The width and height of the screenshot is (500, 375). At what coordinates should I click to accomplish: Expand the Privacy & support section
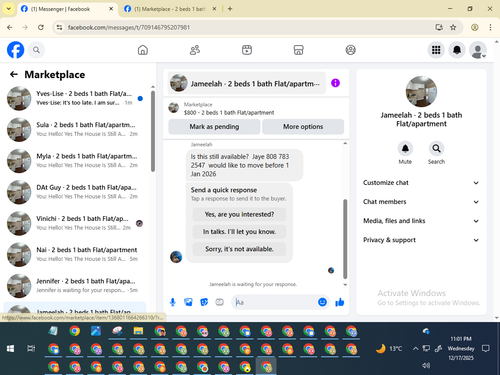click(421, 240)
